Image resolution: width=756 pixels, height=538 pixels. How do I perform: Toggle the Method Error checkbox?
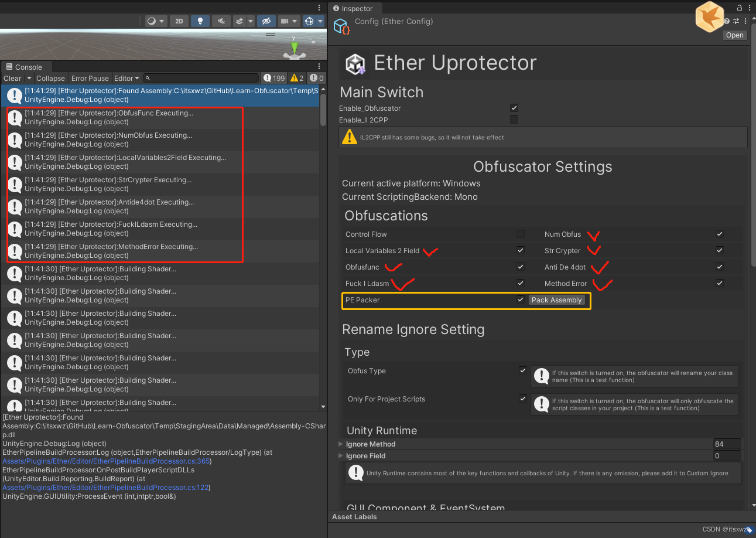(719, 283)
